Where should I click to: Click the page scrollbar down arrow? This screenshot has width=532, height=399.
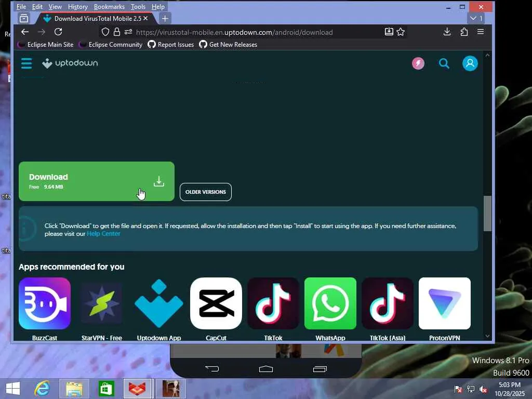click(x=487, y=336)
